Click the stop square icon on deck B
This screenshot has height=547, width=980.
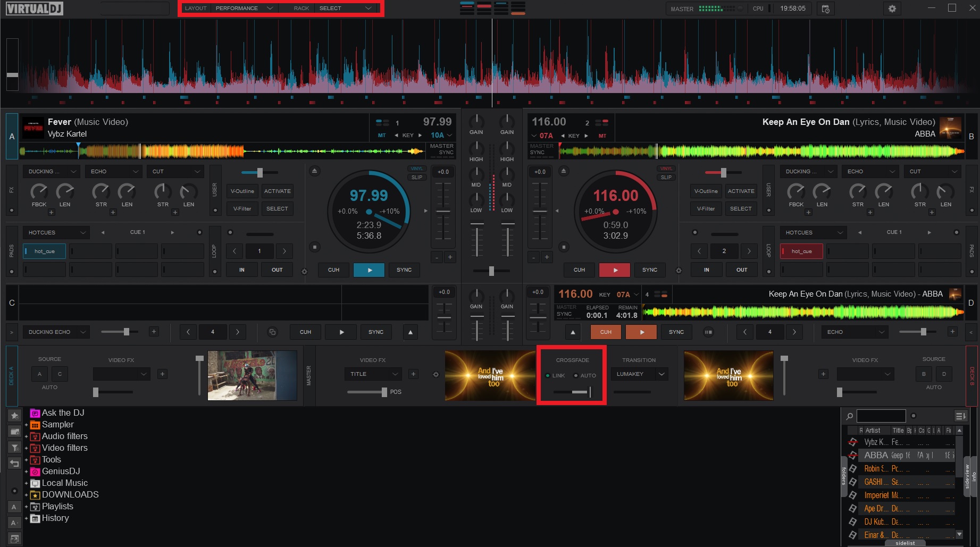(564, 247)
